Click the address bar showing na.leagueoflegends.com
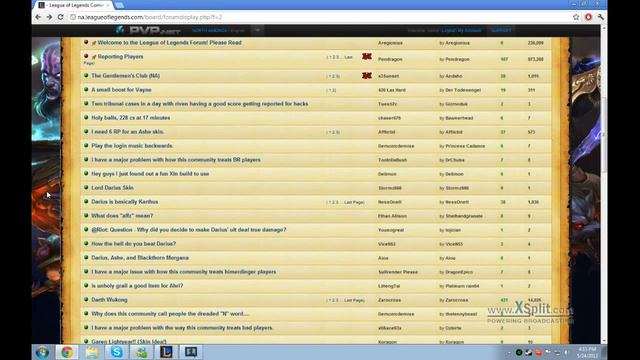The image size is (640, 360). coord(318,17)
